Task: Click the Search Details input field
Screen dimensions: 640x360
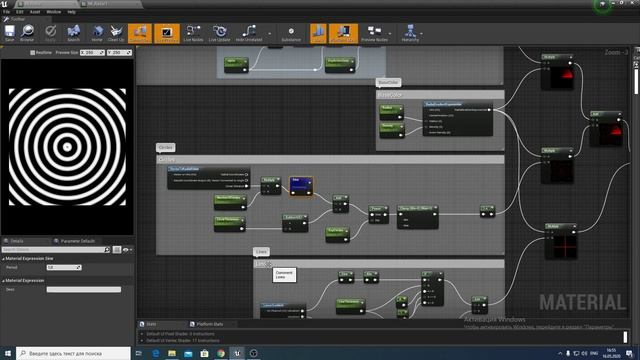Action: 53,249
